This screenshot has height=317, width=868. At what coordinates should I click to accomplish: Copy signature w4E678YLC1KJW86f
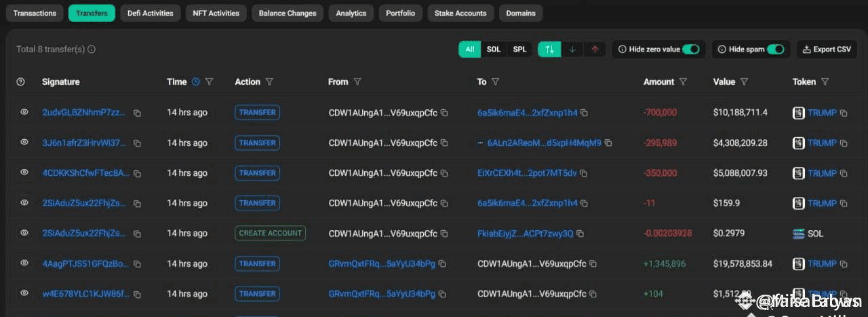click(137, 295)
